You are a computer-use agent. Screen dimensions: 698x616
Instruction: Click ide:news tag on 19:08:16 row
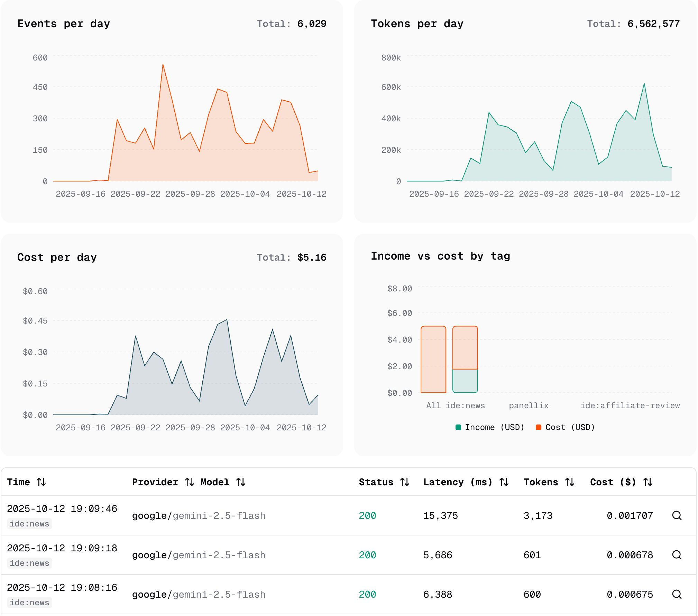[29, 603]
